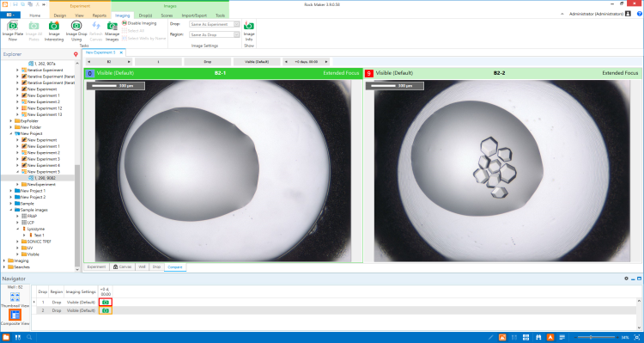This screenshot has height=343, width=644.
Task: Pin the Explorer panel location icon
Action: [76, 54]
